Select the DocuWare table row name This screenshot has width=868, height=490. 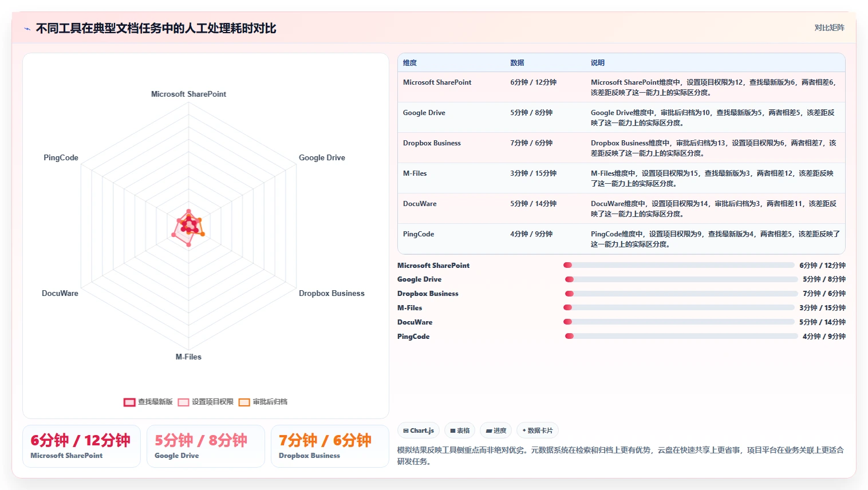[420, 204]
